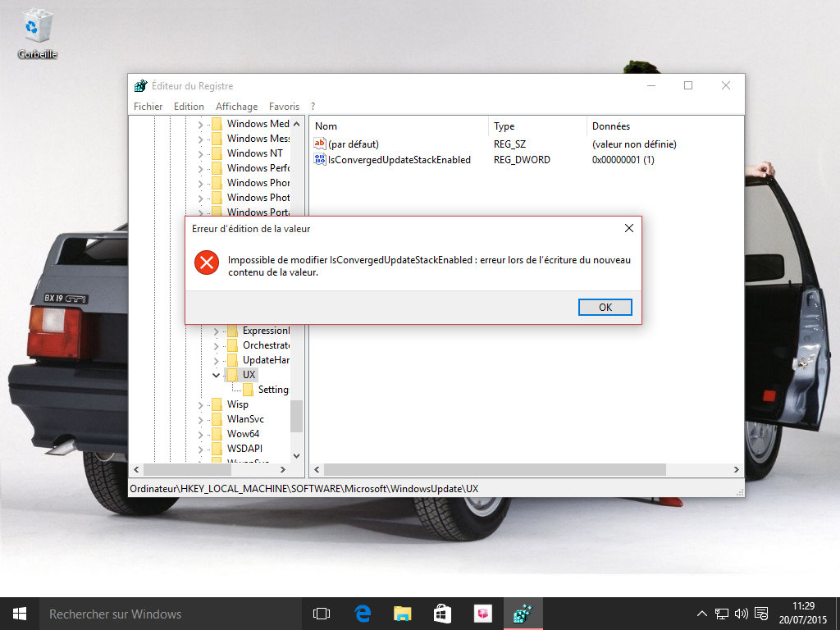
Task: Open the Windows Store taskbar icon
Action: 442,614
